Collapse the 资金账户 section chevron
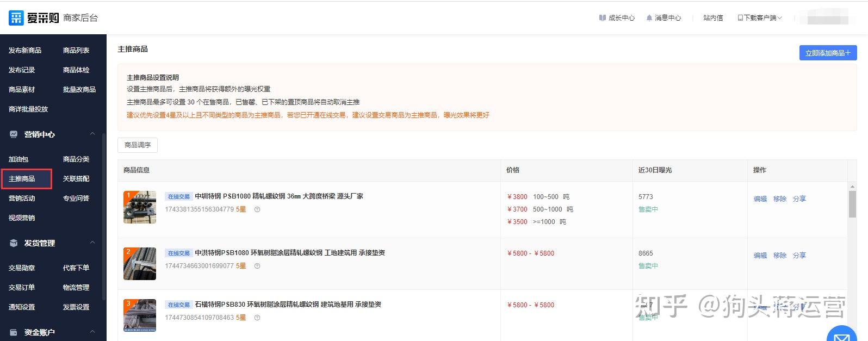 tap(92, 332)
